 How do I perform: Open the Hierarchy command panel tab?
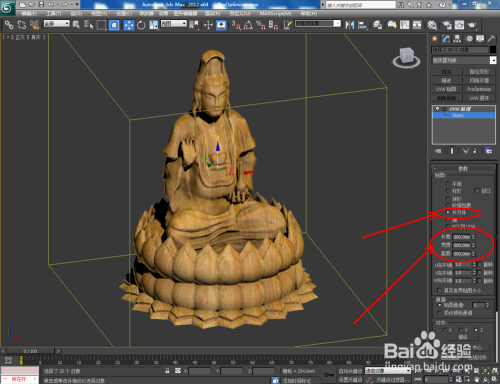pos(457,39)
